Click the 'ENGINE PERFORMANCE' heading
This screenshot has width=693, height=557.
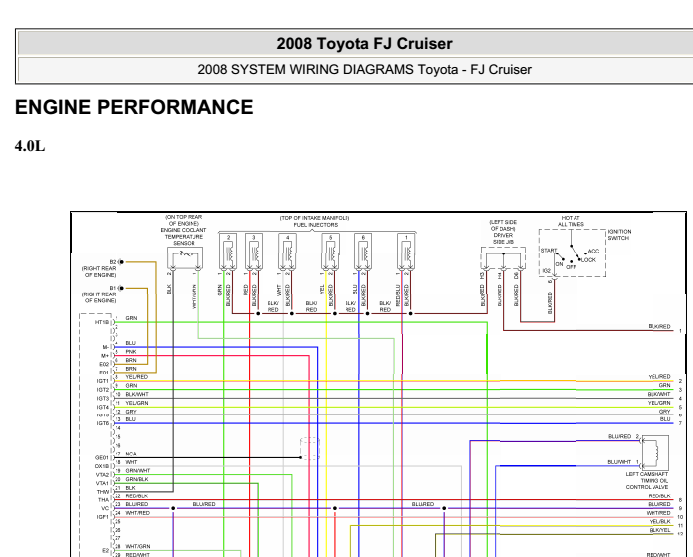134,107
